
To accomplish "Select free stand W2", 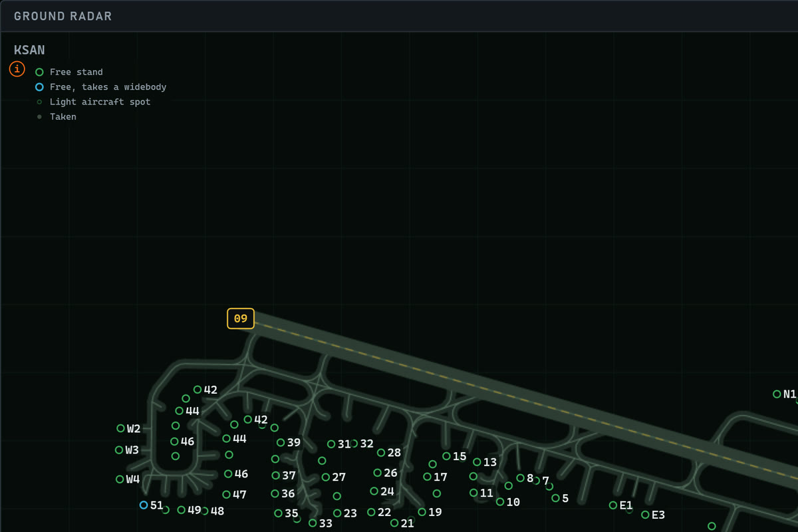I will pyautogui.click(x=121, y=428).
